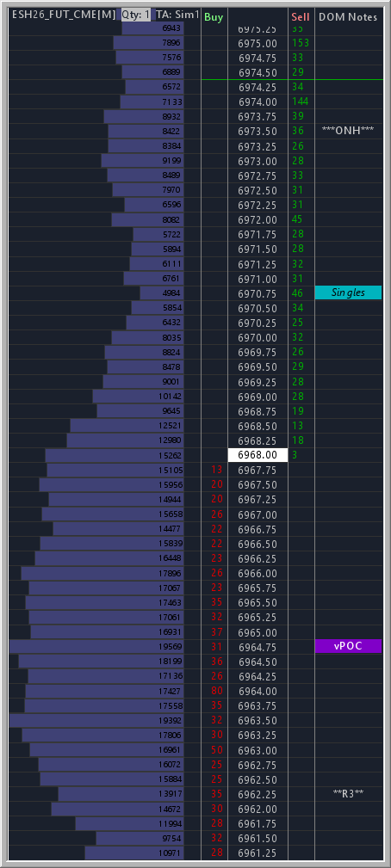
Task: Click the 18199 volume profile value
Action: pyautogui.click(x=170, y=661)
